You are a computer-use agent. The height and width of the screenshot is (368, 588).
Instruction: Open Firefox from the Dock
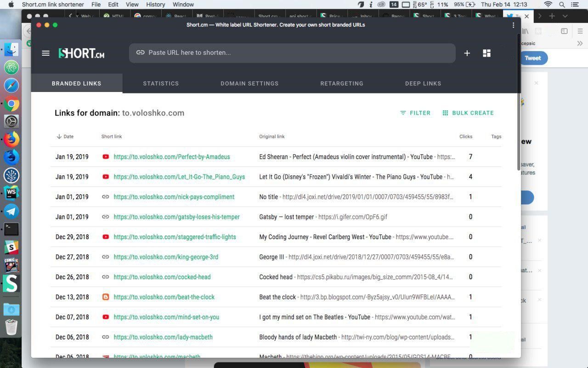tap(11, 139)
